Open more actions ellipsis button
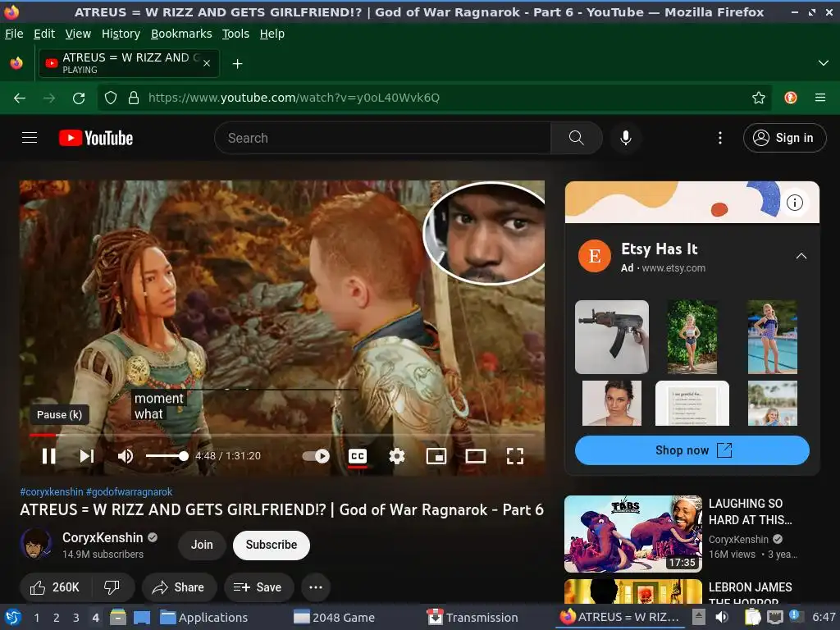This screenshot has height=630, width=840. 316,587
